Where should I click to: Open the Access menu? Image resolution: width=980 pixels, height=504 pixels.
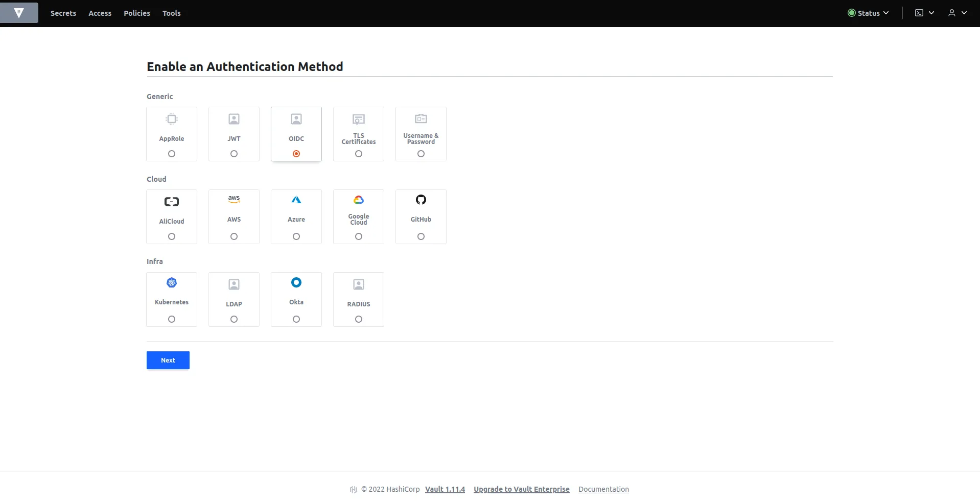point(100,13)
